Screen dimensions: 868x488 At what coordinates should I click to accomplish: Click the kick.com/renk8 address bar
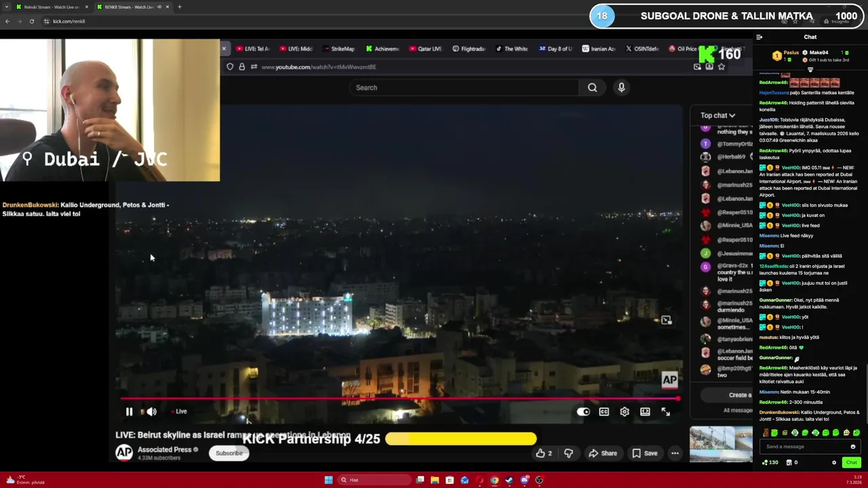(x=68, y=21)
